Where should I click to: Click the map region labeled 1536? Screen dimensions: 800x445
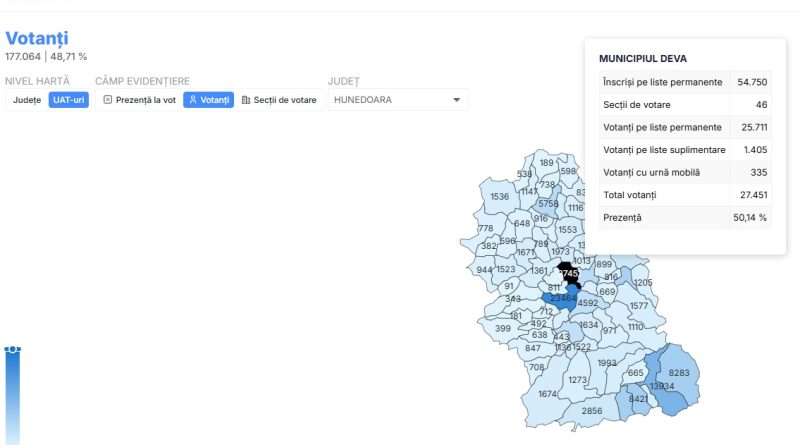pos(499,197)
